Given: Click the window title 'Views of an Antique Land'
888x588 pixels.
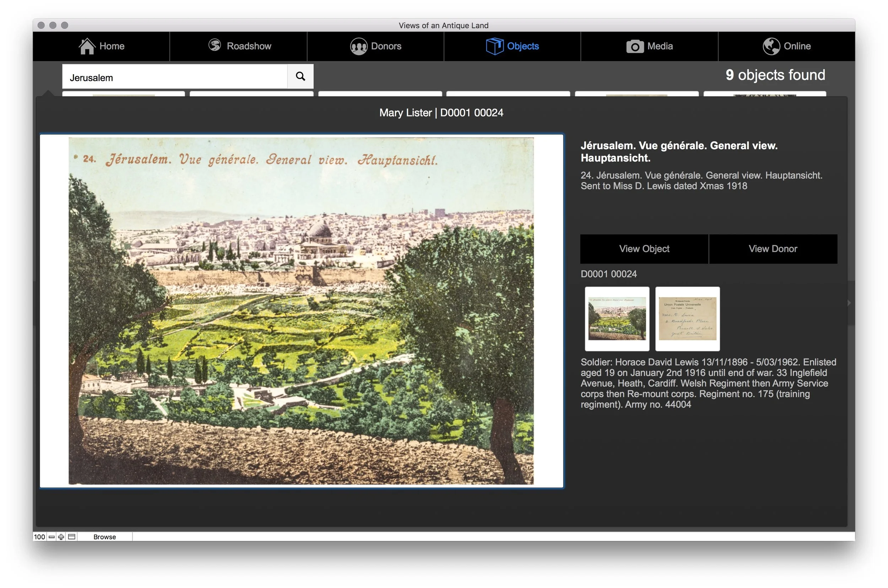Looking at the screenshot, I should (443, 25).
